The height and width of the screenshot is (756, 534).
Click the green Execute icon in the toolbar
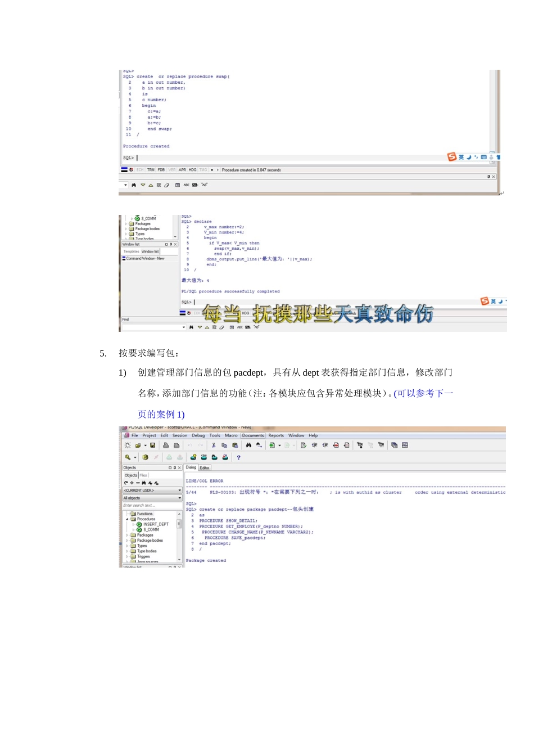272,445
